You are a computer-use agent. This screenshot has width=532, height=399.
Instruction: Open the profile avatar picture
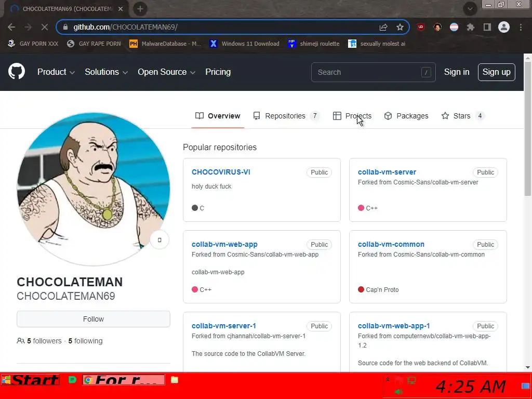click(x=94, y=189)
